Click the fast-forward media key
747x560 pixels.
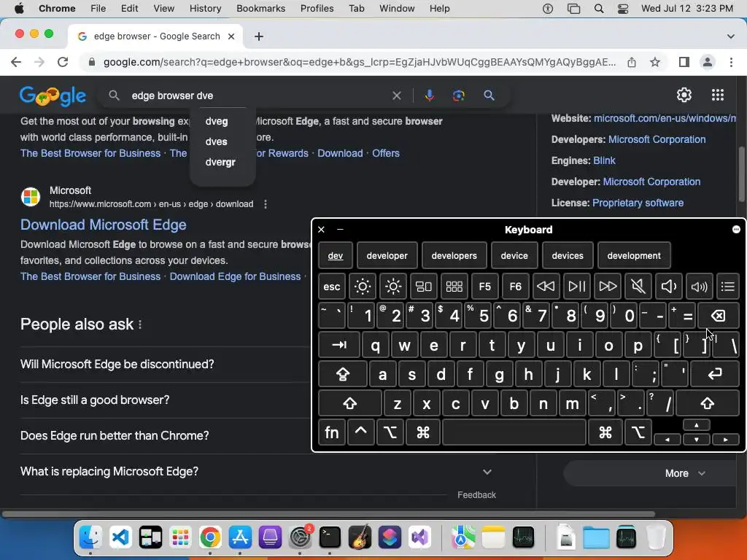(608, 286)
